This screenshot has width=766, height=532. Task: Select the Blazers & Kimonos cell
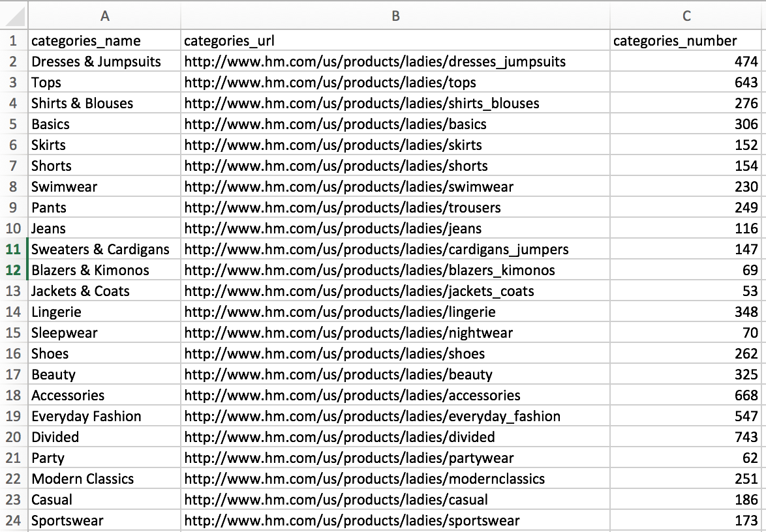[104, 270]
